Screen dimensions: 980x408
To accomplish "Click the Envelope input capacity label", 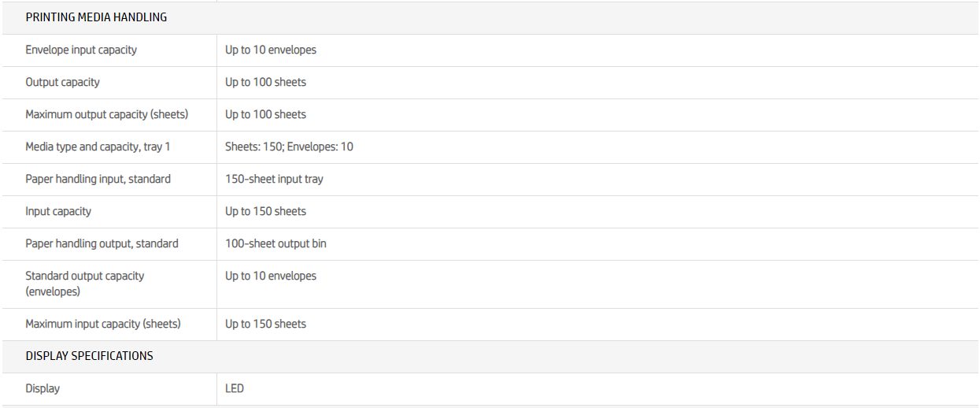I will pos(81,50).
